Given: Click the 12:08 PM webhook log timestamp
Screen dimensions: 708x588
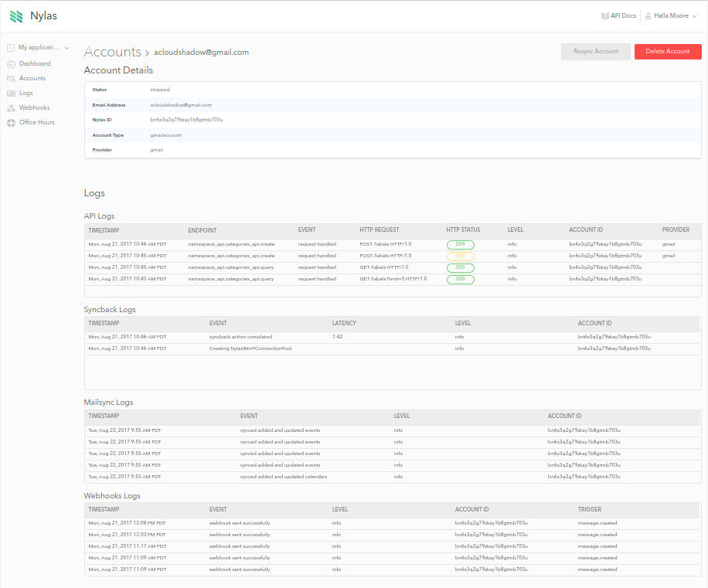Looking at the screenshot, I should click(127, 523).
